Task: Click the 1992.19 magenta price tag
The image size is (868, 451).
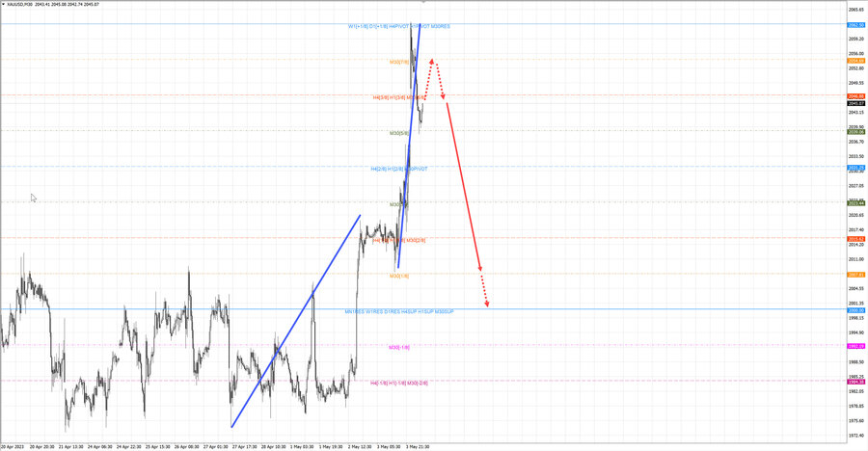Action: tap(855, 346)
